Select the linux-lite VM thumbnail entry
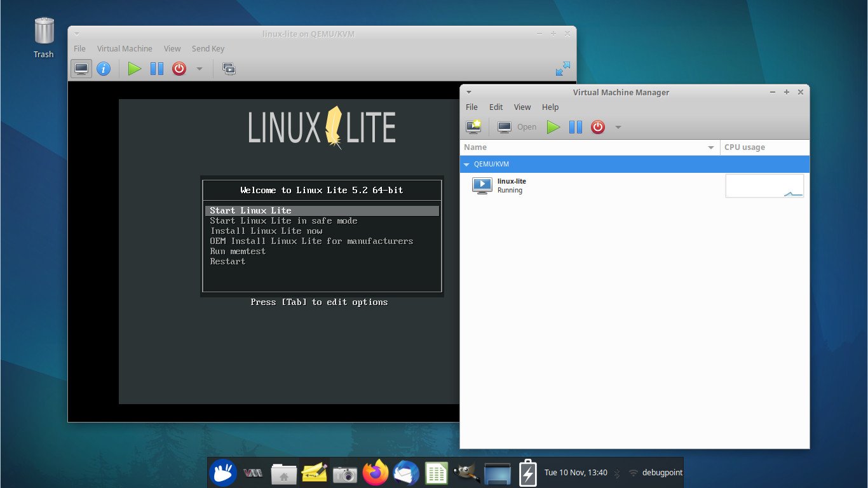The height and width of the screenshot is (488, 868). click(x=482, y=185)
